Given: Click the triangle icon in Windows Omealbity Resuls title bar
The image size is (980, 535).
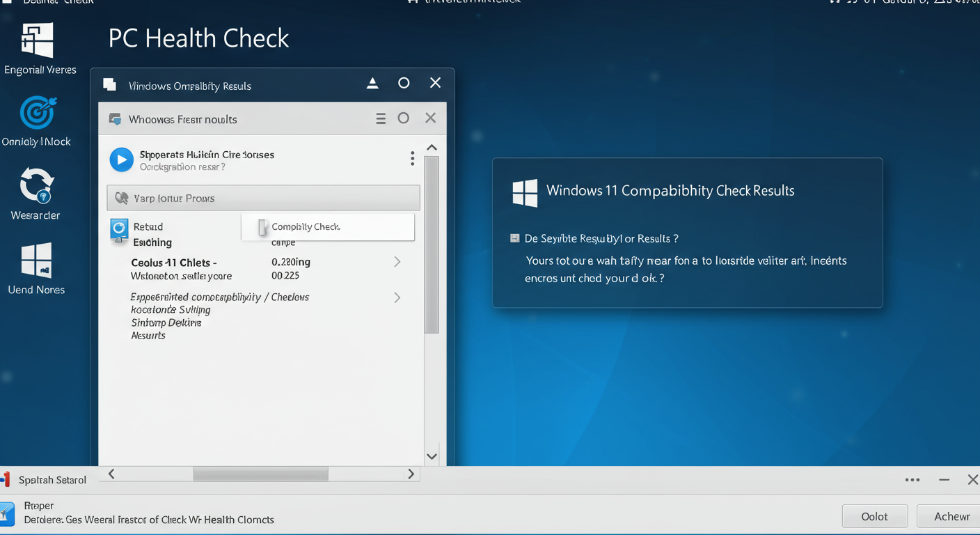Looking at the screenshot, I should tap(372, 84).
